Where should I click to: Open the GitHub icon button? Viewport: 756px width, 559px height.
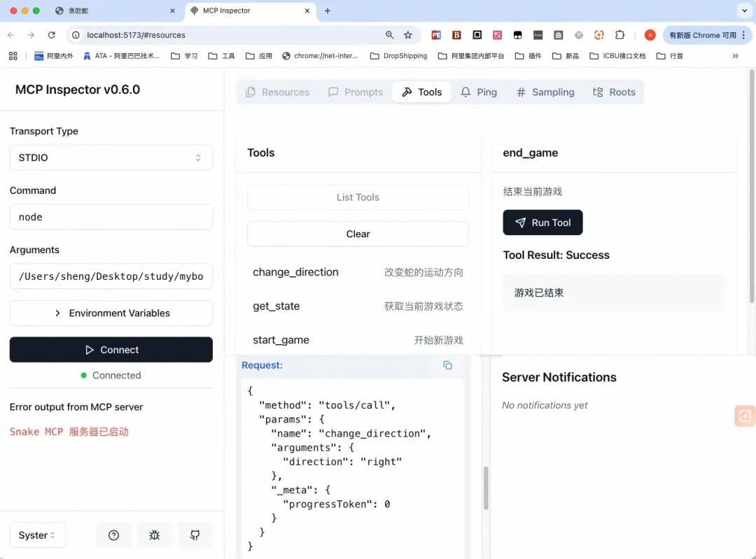click(195, 535)
